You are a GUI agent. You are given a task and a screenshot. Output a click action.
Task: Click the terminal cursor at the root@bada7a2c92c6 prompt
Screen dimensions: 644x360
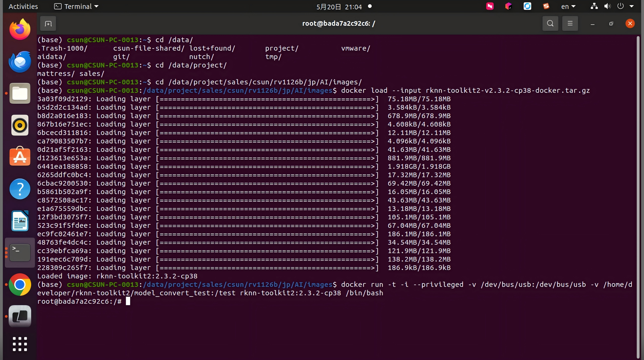point(128,301)
